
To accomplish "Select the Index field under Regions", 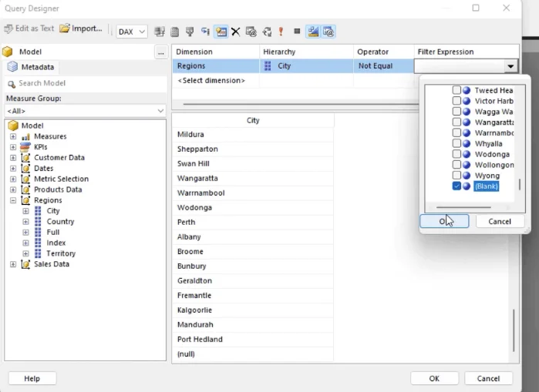I will (56, 243).
